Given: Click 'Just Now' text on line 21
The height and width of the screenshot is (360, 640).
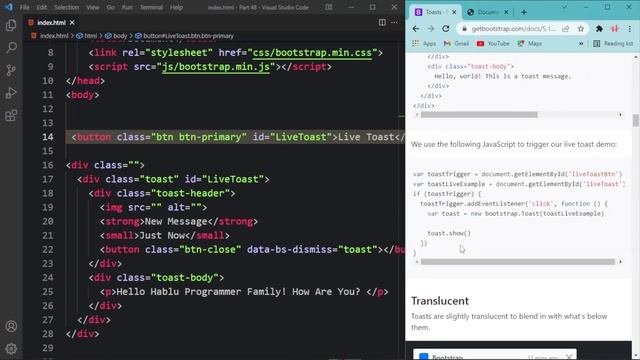Looking at the screenshot, I should 162,236.
